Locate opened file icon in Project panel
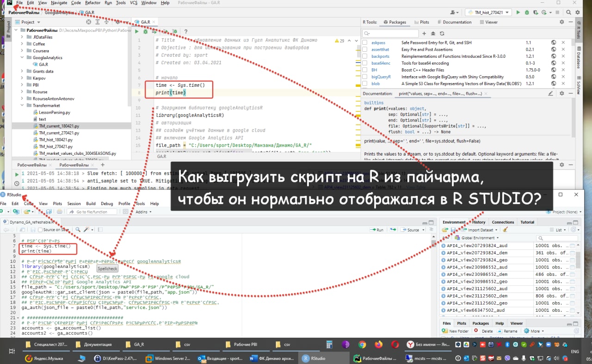 click(x=89, y=22)
